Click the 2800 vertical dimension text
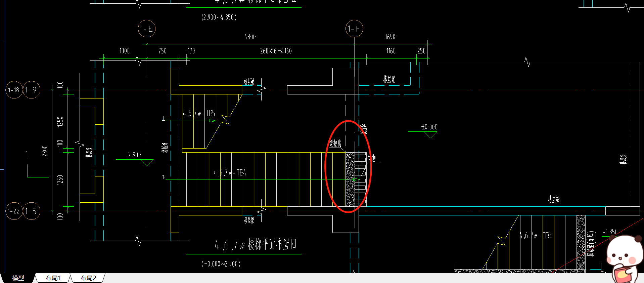The image size is (644, 283). (x=45, y=151)
